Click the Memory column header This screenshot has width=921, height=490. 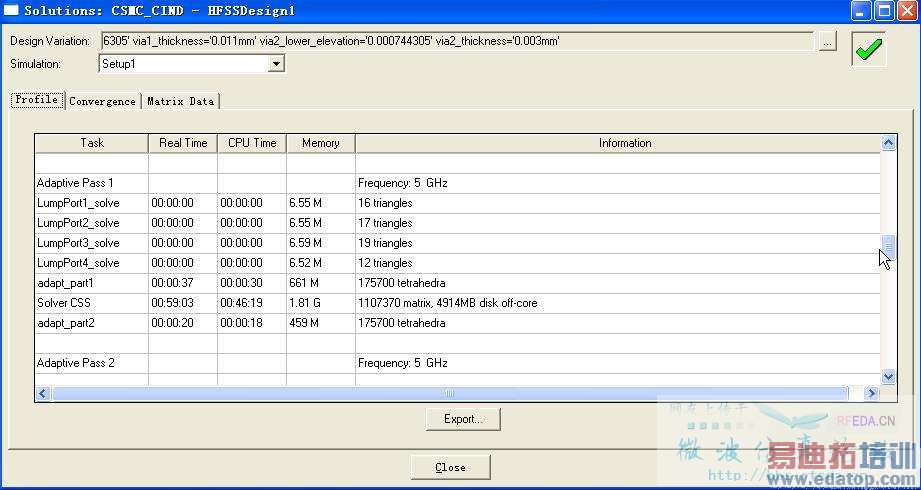coord(321,143)
